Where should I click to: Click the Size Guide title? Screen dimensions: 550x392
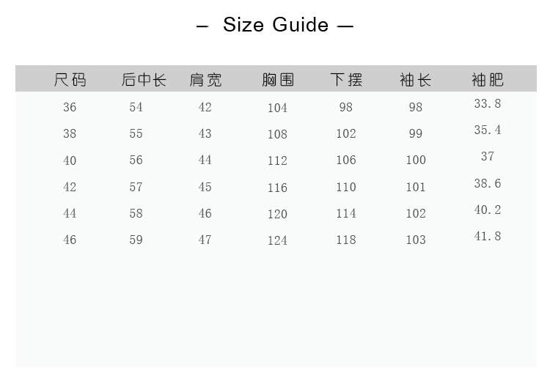[275, 25]
